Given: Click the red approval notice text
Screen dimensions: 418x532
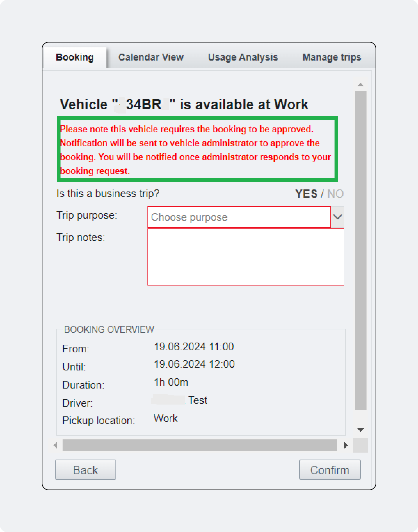Looking at the screenshot, I should click(x=195, y=150).
